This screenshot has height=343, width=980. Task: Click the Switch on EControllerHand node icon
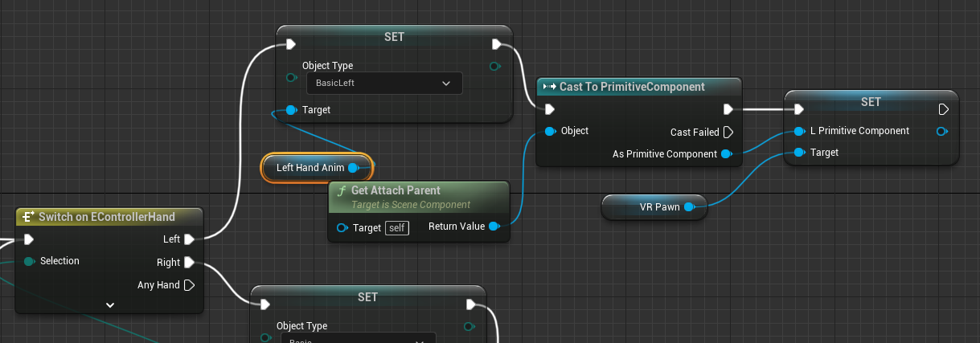click(x=28, y=217)
